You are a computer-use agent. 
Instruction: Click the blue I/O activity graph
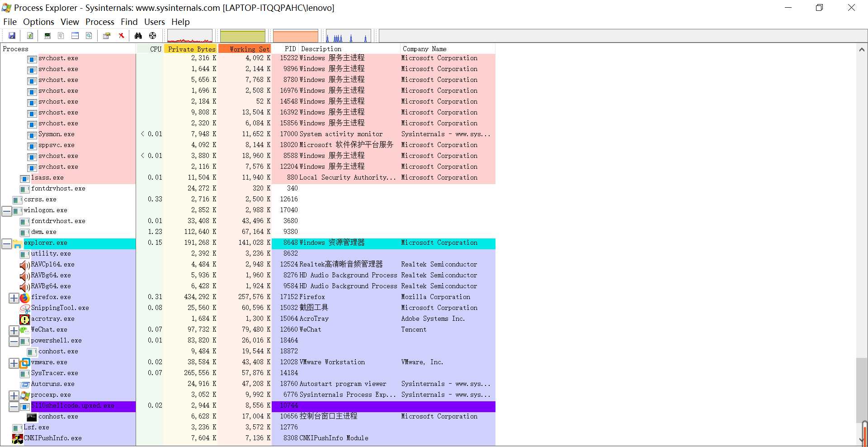click(x=349, y=36)
